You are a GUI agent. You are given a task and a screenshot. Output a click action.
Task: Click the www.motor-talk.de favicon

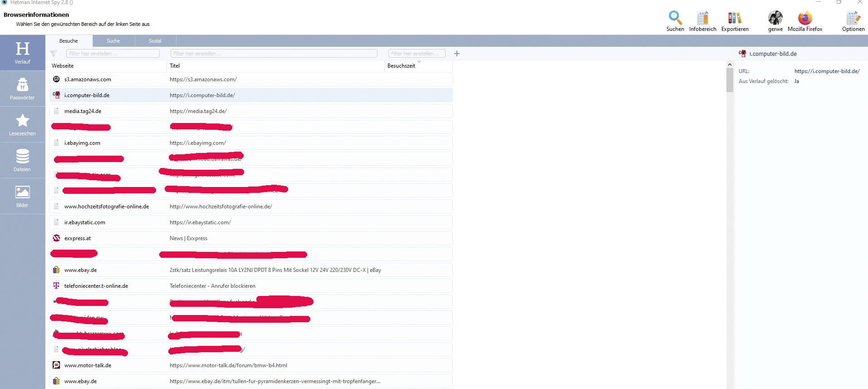pyautogui.click(x=56, y=365)
